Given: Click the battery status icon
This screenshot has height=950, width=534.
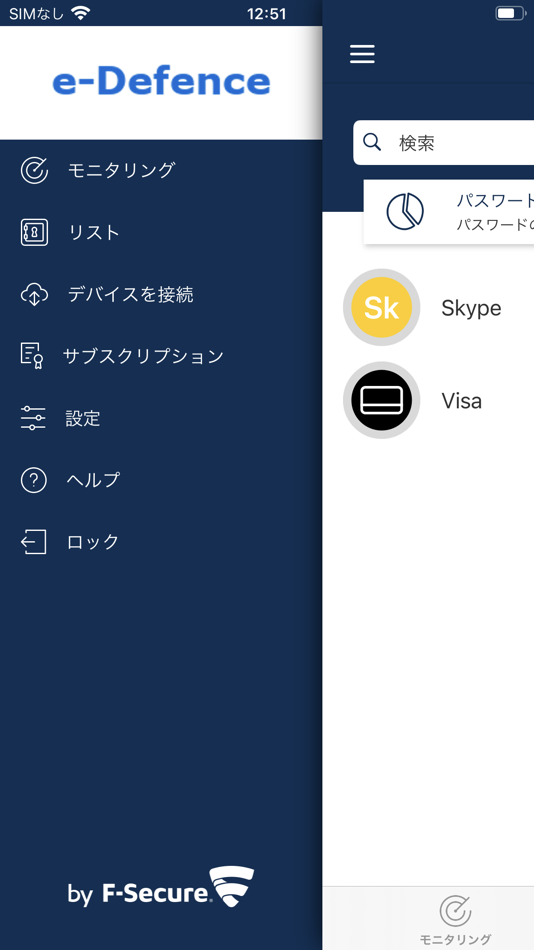Looking at the screenshot, I should [x=509, y=13].
